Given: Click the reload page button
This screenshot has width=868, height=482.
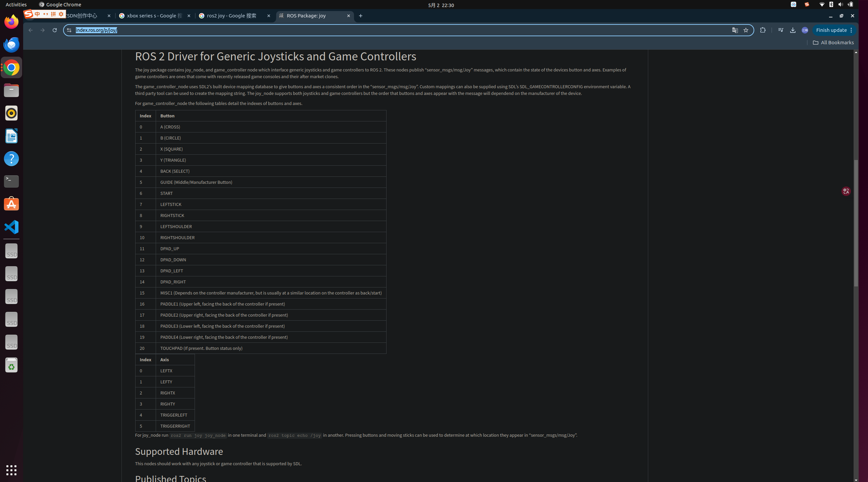Looking at the screenshot, I should coord(55,30).
